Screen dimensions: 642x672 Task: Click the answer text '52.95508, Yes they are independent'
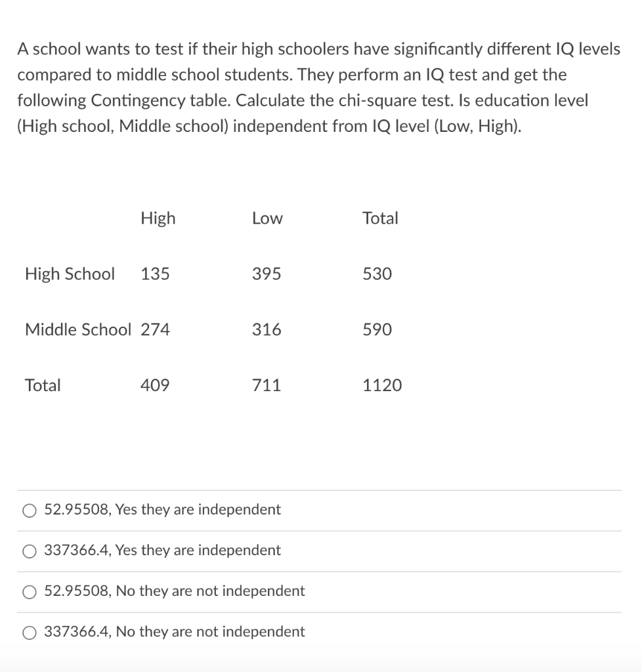[x=161, y=509]
